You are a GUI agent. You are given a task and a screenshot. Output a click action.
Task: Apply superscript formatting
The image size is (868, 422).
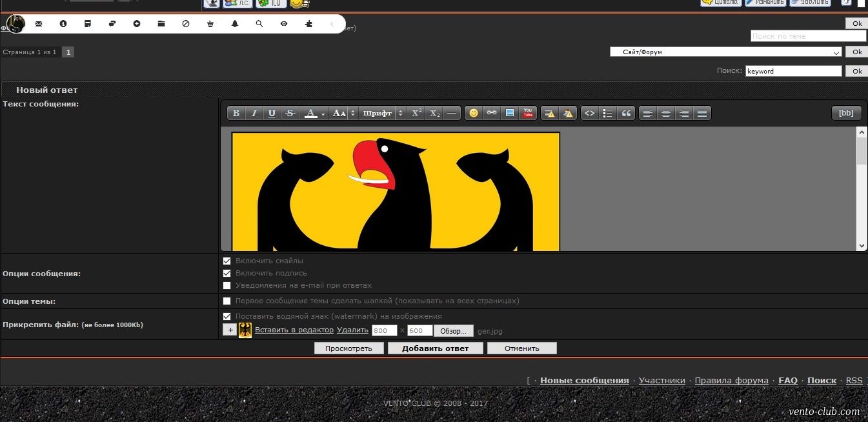tap(417, 113)
